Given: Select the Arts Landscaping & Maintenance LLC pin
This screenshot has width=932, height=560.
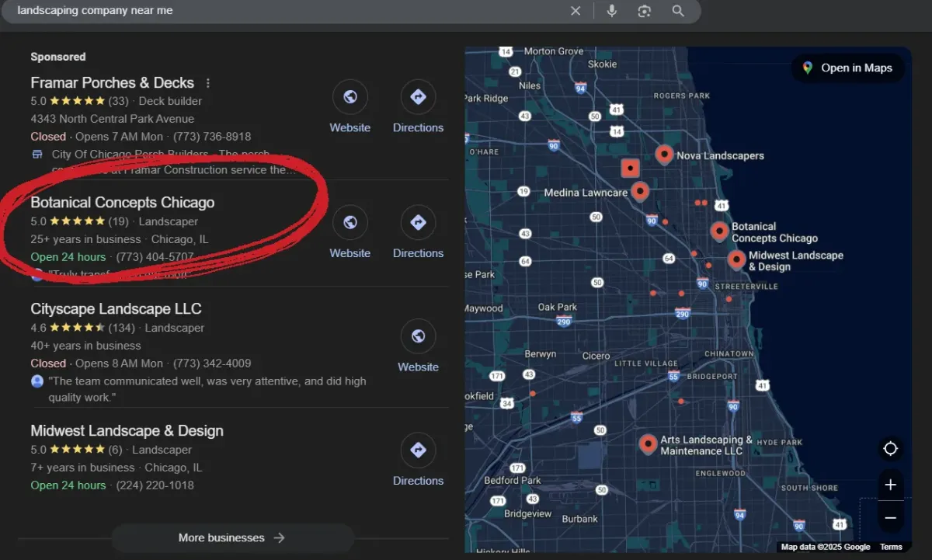Looking at the screenshot, I should click(648, 444).
